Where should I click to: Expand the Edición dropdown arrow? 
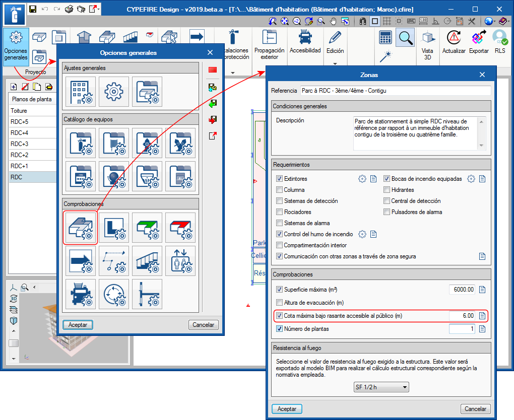tap(335, 64)
